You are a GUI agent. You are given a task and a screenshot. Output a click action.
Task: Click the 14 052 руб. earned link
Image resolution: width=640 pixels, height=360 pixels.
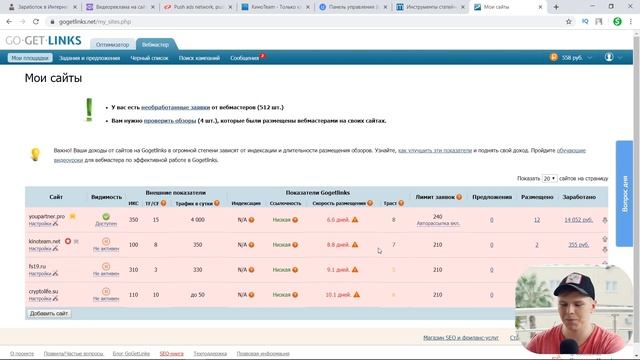(x=579, y=220)
